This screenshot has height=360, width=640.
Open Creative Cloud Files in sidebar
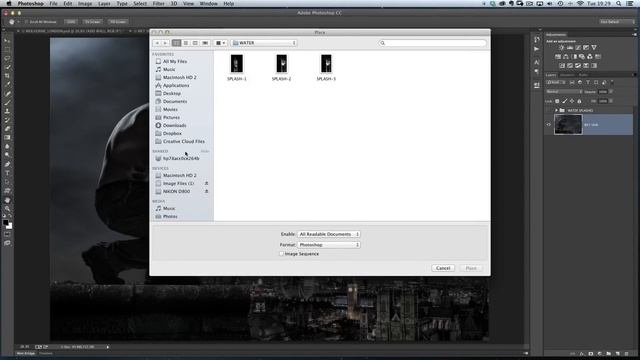tap(184, 141)
